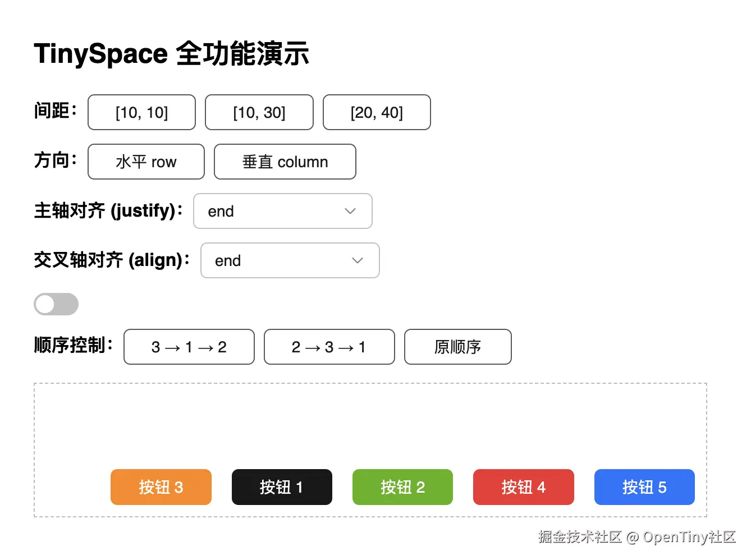
Task: Click the align dropdown chevron arrow
Action: point(357,260)
